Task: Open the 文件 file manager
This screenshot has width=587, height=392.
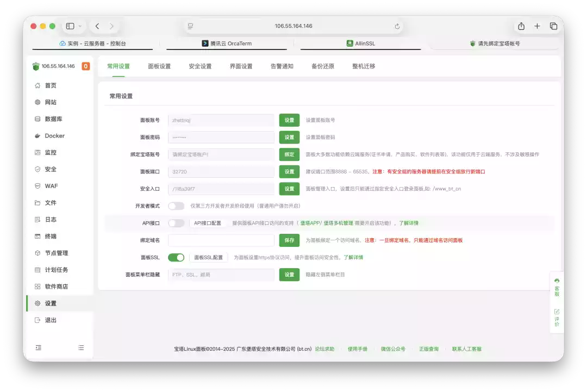Action: tap(51, 202)
